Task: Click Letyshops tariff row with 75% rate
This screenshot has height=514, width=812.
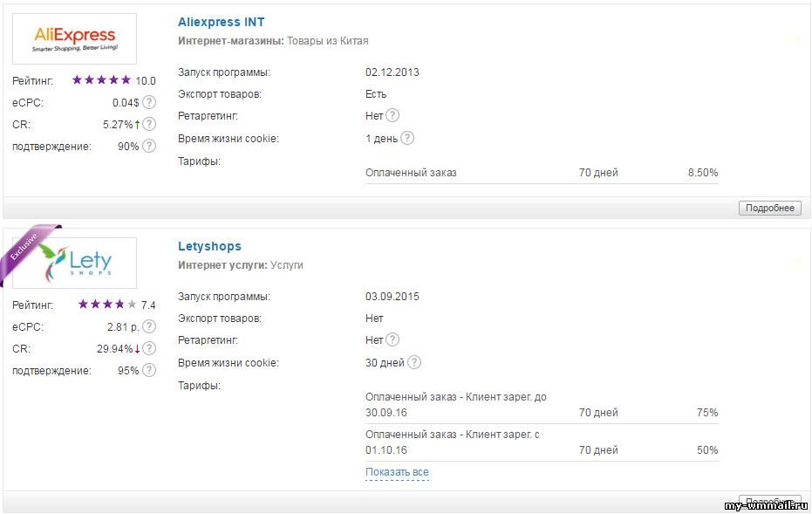Action: click(x=542, y=405)
